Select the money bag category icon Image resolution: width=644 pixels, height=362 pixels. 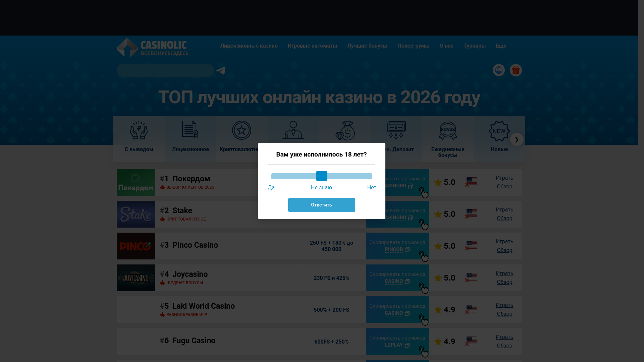[x=345, y=131]
